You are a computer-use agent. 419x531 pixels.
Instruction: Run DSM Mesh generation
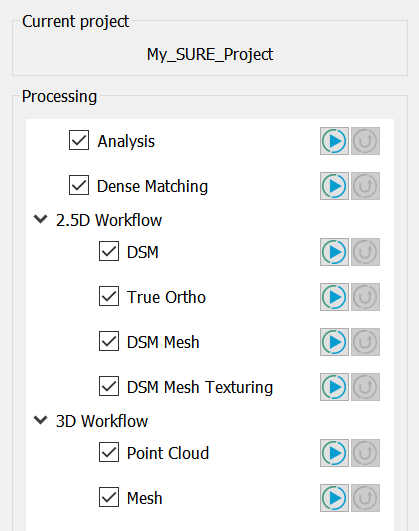click(x=334, y=342)
